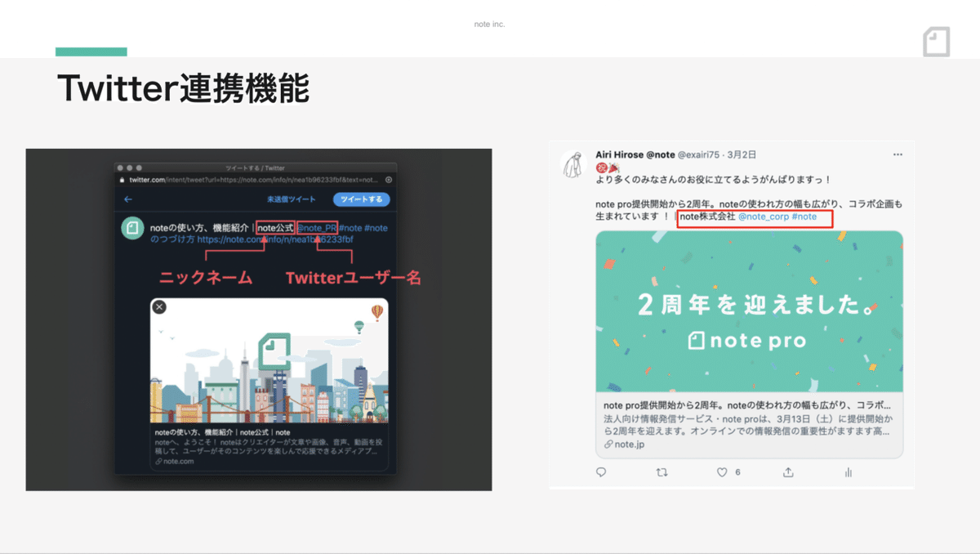Click the lock icon in address bar
The height and width of the screenshot is (554, 980).
[122, 180]
